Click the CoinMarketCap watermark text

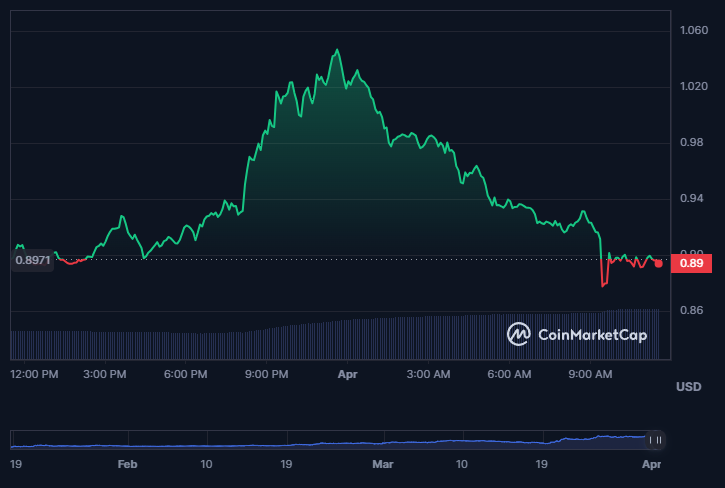pyautogui.click(x=591, y=335)
